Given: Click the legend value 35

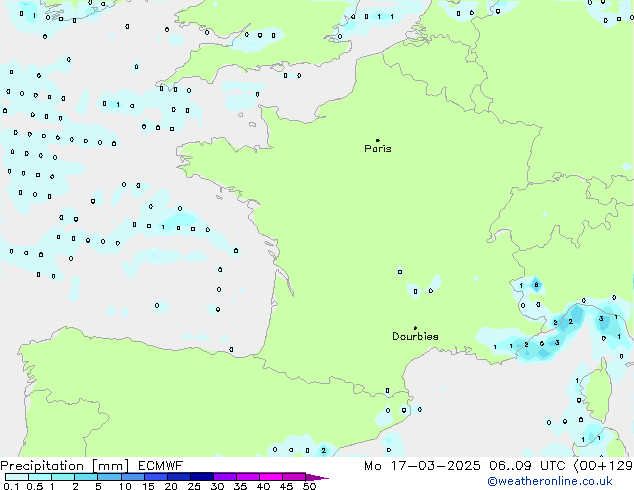Looking at the screenshot, I should [240, 486].
